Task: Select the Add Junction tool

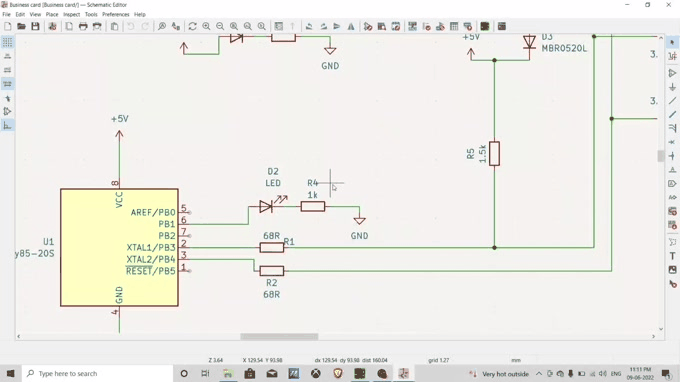Action: tap(672, 156)
